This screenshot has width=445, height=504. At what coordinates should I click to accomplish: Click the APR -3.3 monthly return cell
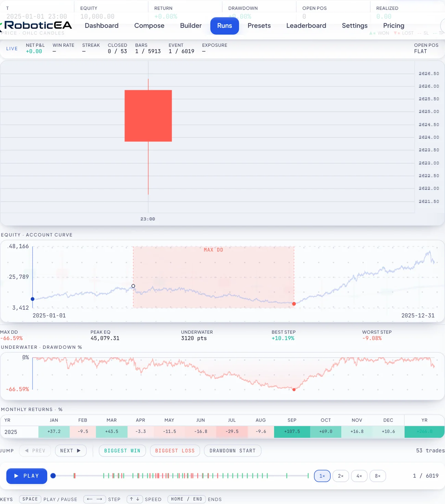(141, 432)
